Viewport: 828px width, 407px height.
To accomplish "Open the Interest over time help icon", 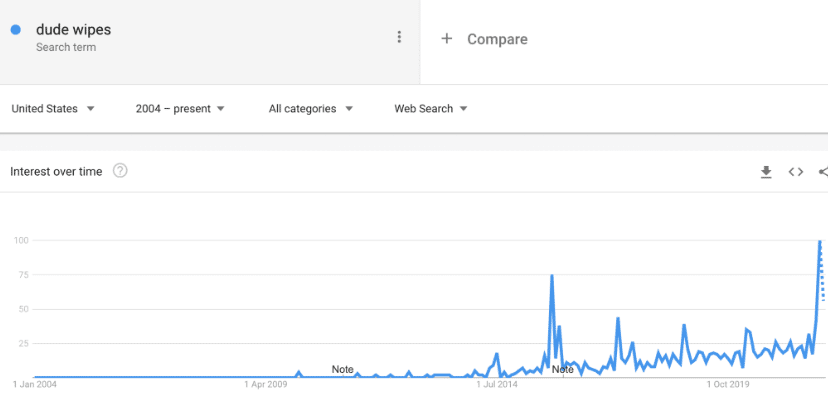I will click(x=120, y=171).
